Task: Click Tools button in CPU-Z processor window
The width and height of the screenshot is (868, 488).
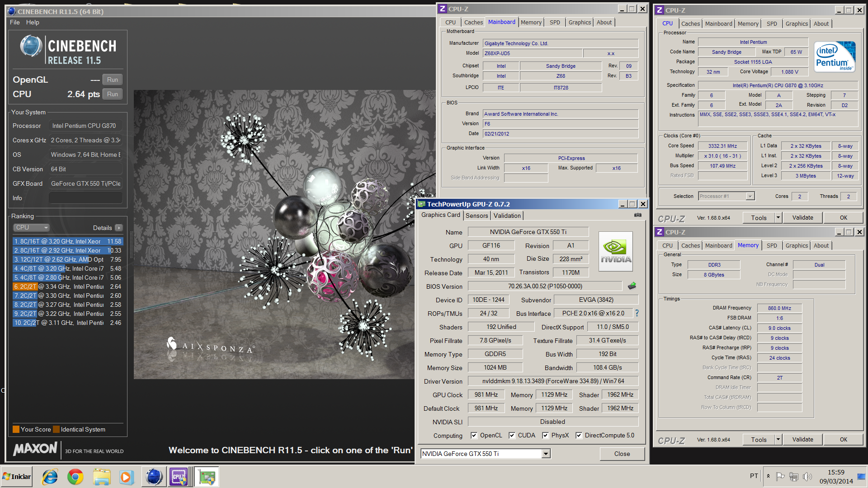Action: click(759, 217)
